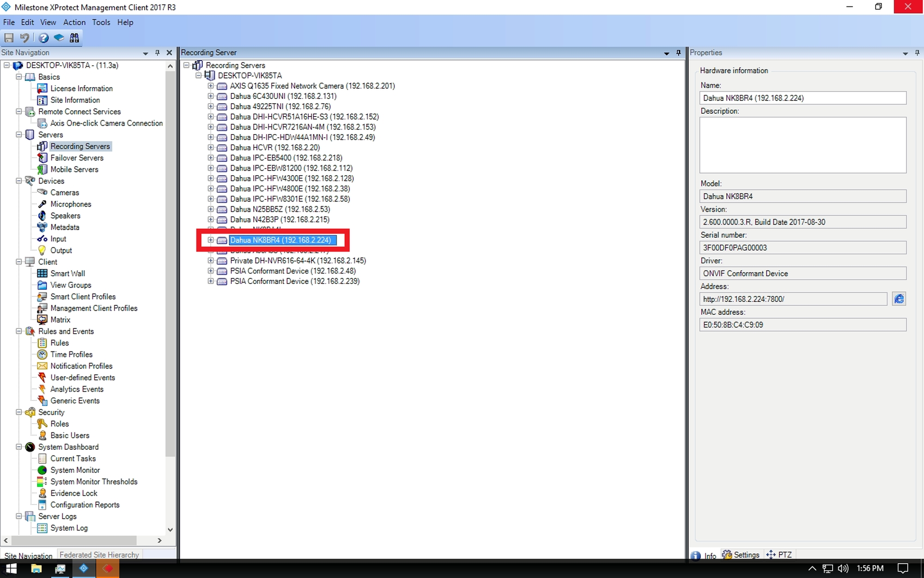Open the Federated Site Hierarchy tab

point(99,554)
